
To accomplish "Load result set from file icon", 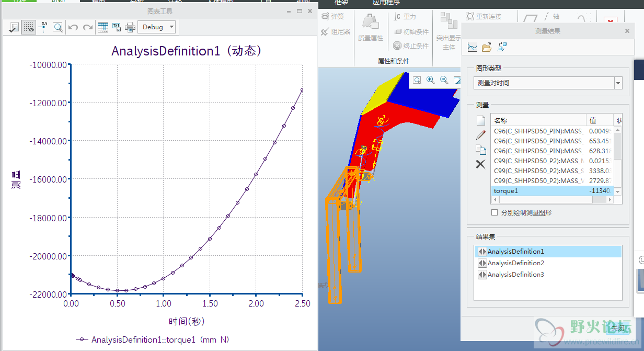I will coord(487,48).
